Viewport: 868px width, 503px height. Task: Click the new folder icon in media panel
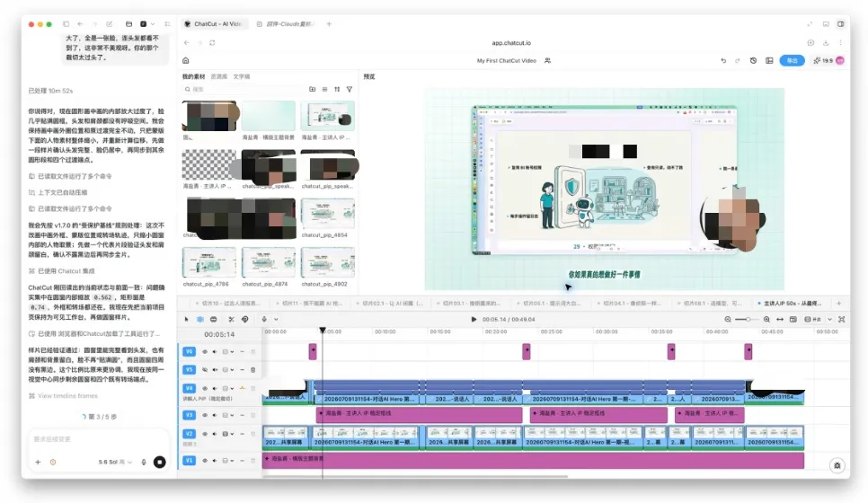click(x=312, y=89)
